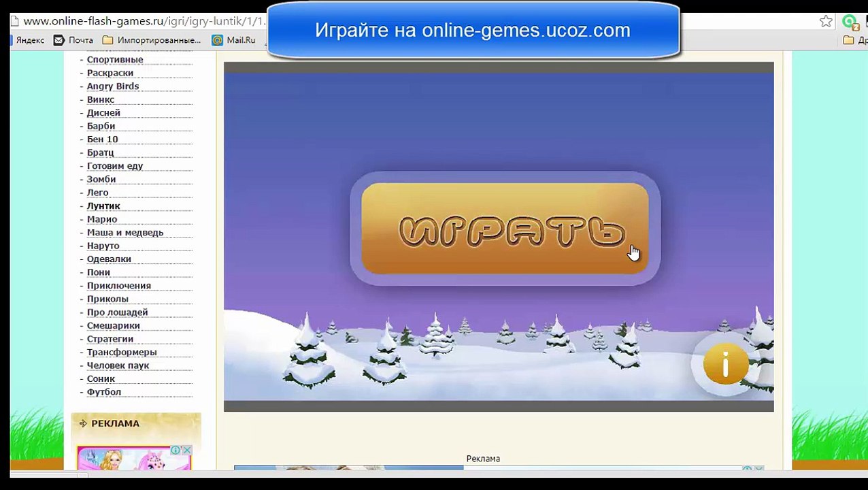Open the Про лошадей category
This screenshot has height=490, width=868.
(x=117, y=312)
